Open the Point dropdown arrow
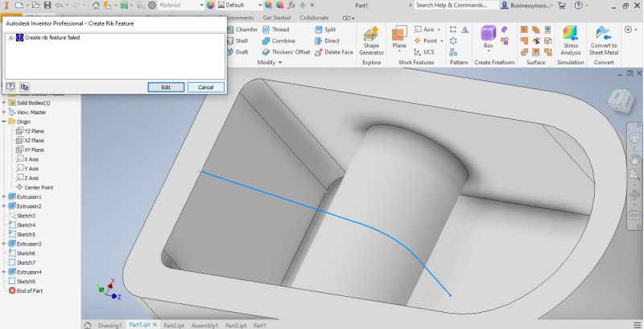Image resolution: width=644 pixels, height=329 pixels. 441,41
